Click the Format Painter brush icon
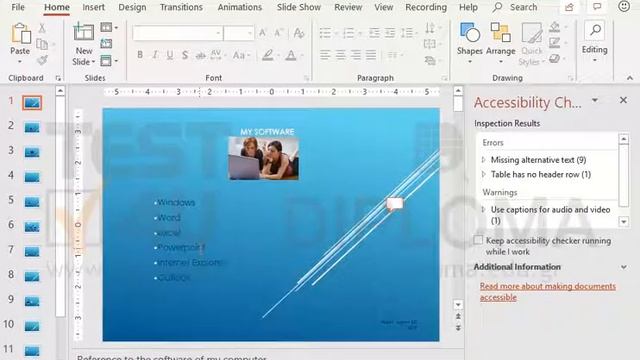The image size is (640, 360). coord(42,60)
